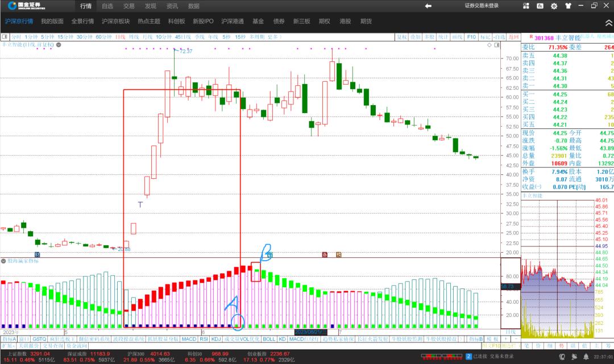Screen dimensions: 614x364
Task: Click the back arrow in title bar
Action: pyautogui.click(x=428, y=6)
